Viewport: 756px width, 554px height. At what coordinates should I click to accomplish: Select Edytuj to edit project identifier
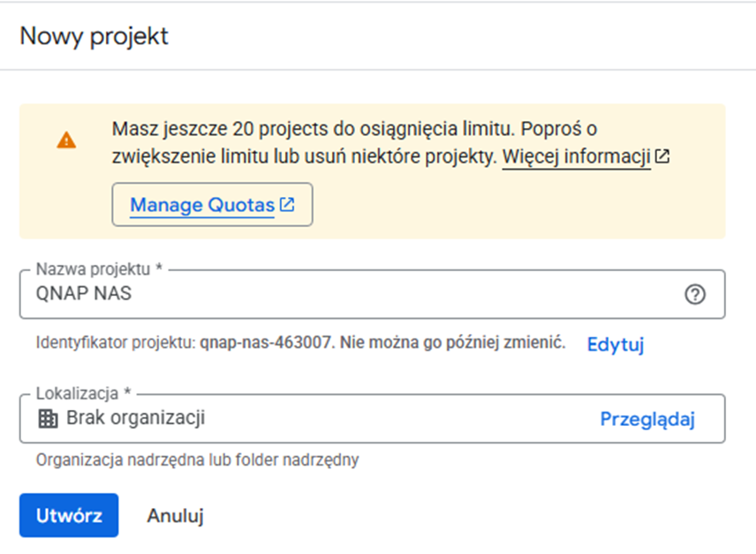[x=616, y=345]
